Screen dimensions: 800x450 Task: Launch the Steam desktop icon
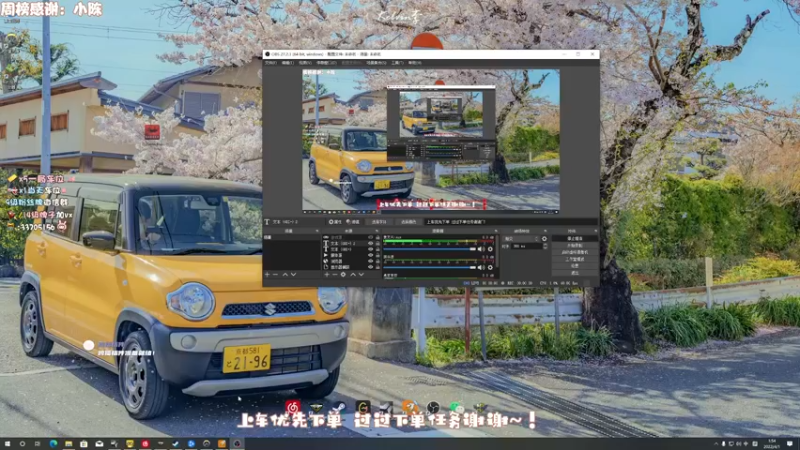click(339, 407)
